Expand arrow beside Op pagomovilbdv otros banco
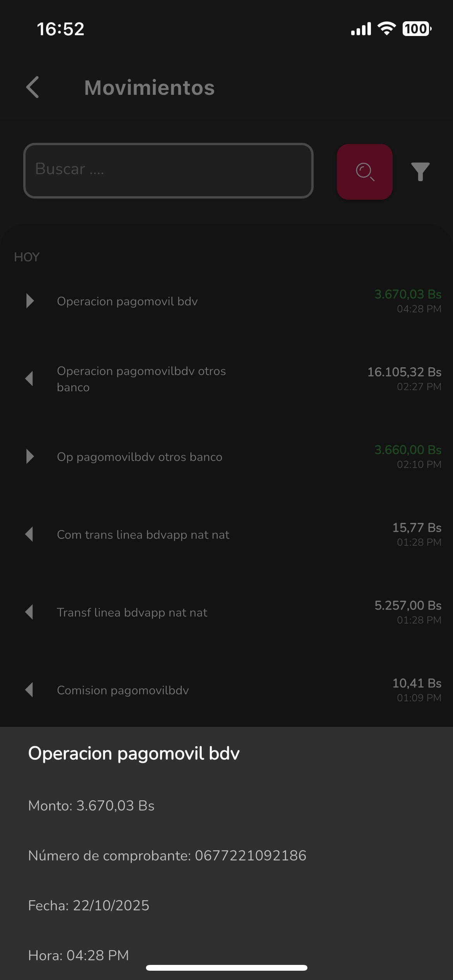This screenshot has width=453, height=980. (30, 456)
